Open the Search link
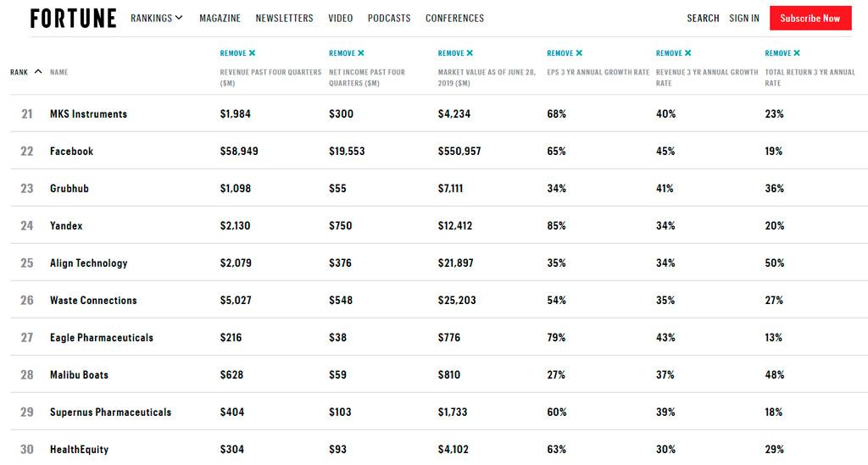 point(703,19)
